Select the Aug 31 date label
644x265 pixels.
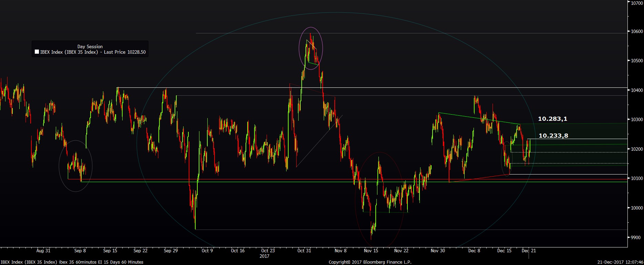click(43, 251)
